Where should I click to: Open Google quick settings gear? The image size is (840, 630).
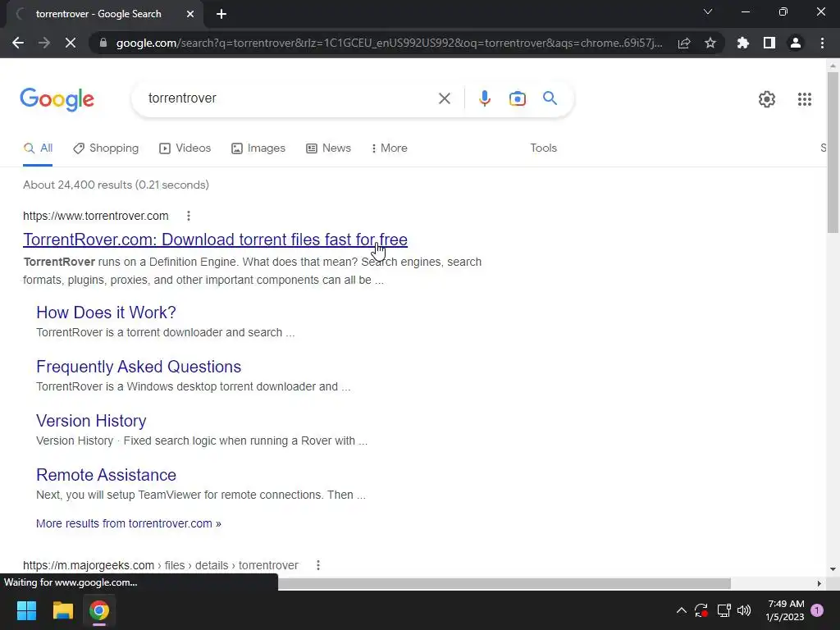pos(767,99)
